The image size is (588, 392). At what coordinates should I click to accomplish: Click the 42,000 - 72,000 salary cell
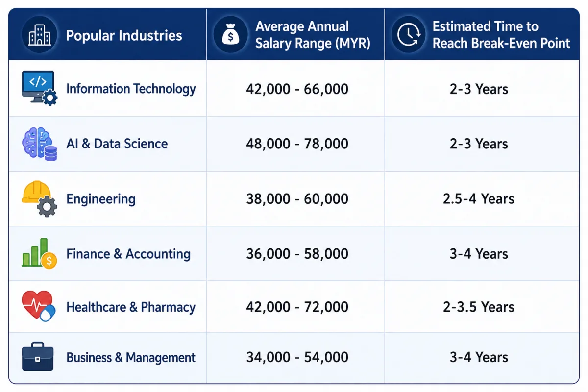point(297,307)
